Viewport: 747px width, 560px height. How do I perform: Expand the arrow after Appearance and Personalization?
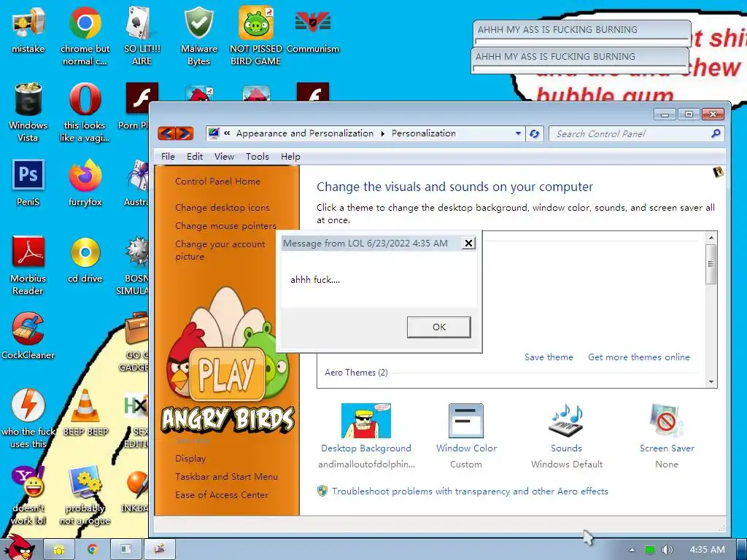pos(382,134)
